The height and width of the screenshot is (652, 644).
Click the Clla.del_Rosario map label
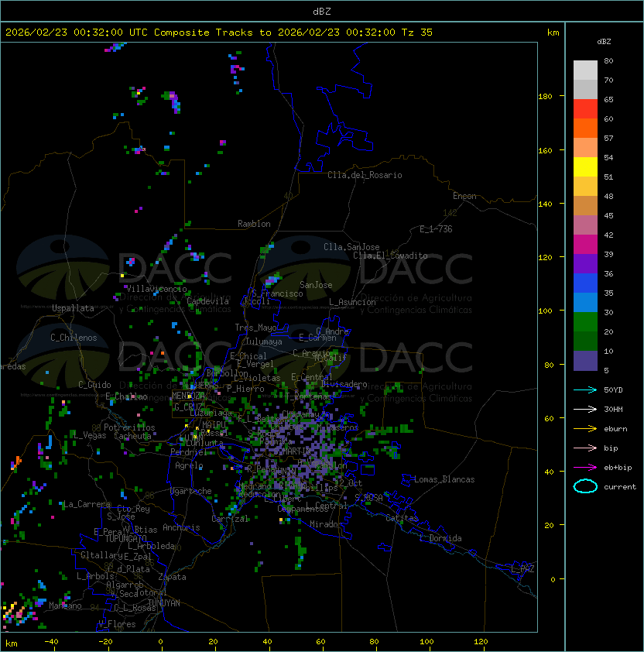click(x=365, y=175)
